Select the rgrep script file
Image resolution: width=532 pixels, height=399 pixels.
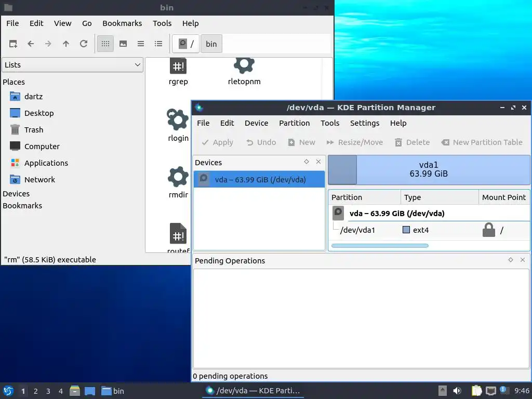(x=178, y=72)
